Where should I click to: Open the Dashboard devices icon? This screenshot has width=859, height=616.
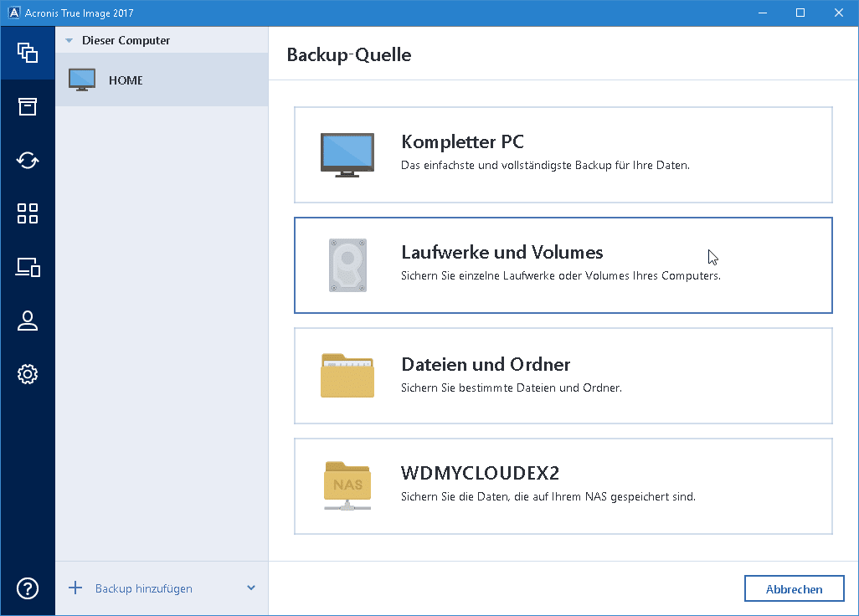(x=28, y=267)
